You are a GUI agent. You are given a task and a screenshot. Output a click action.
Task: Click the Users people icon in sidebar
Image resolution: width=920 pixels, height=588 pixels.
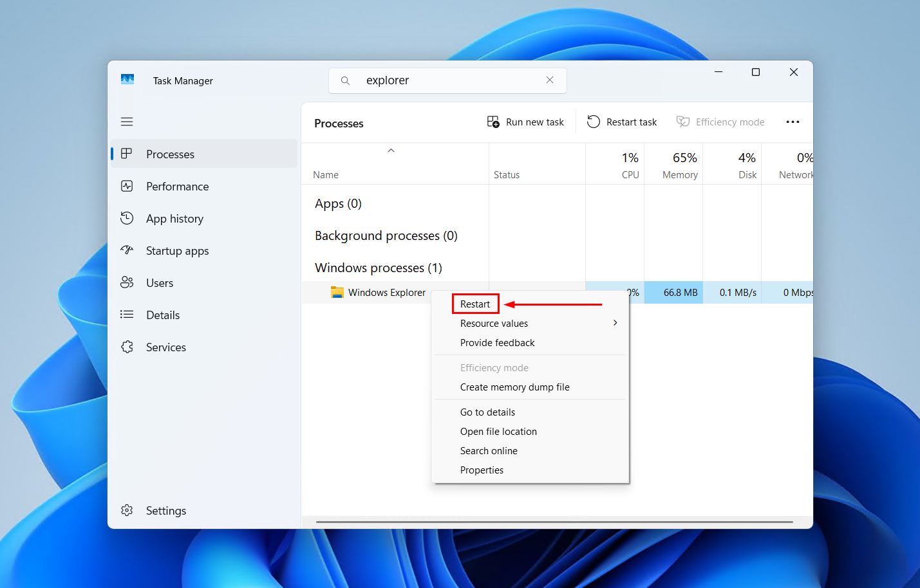(x=127, y=282)
